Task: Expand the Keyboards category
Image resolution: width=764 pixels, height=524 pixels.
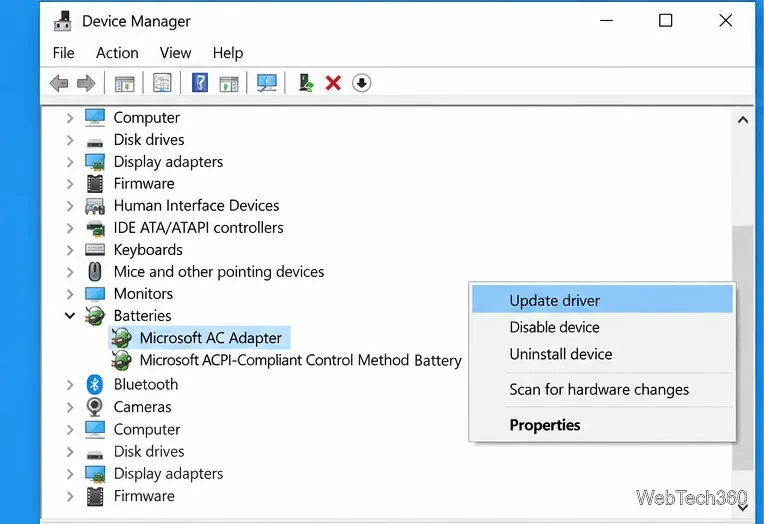Action: pyautogui.click(x=70, y=250)
